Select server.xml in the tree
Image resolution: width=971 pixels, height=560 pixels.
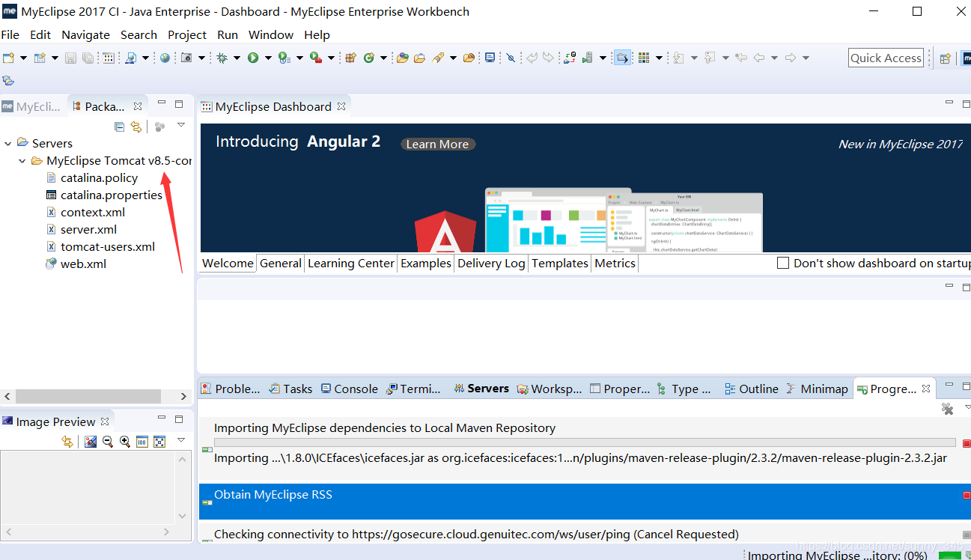88,229
